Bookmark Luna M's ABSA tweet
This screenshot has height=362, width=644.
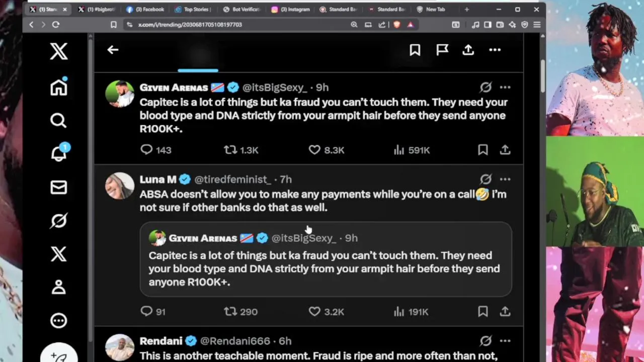tap(482, 312)
